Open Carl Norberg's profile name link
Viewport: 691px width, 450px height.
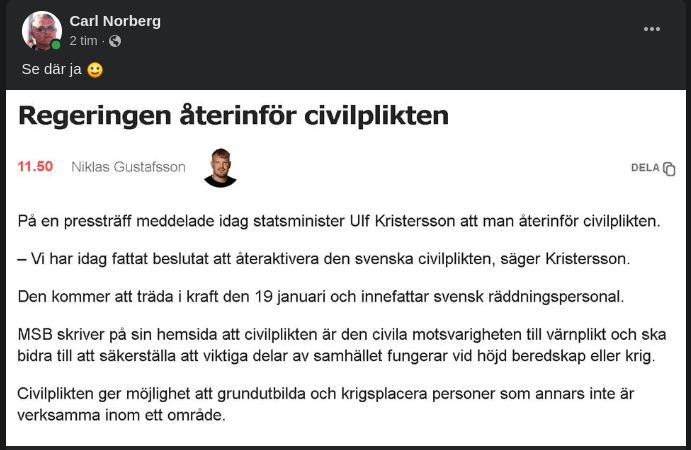[x=115, y=21]
